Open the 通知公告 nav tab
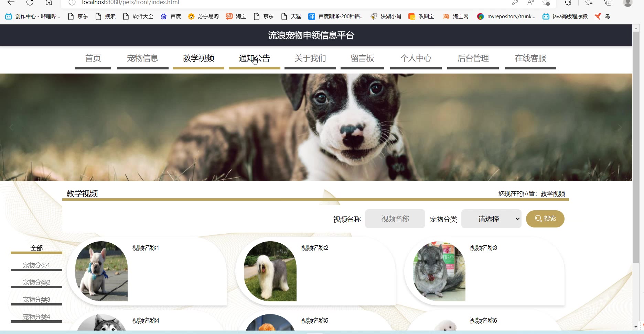 pos(254,58)
